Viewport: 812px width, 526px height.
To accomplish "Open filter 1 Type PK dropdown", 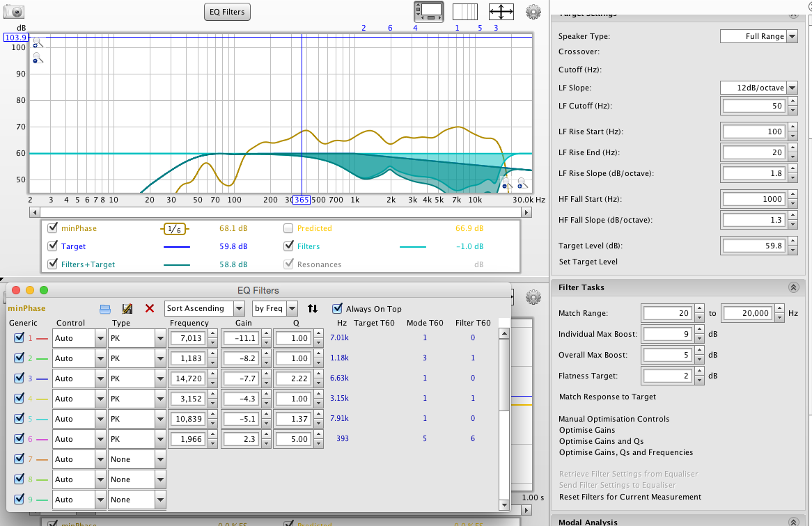I will [136, 338].
